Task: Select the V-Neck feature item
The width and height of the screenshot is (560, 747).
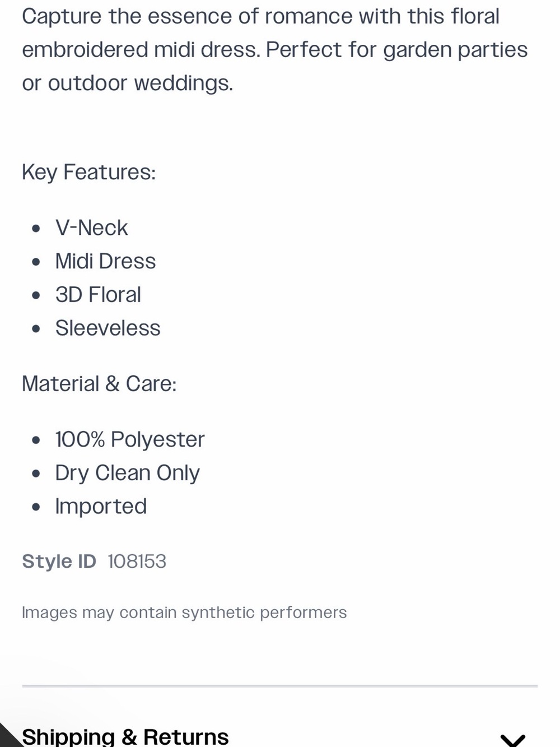Action: click(x=91, y=228)
